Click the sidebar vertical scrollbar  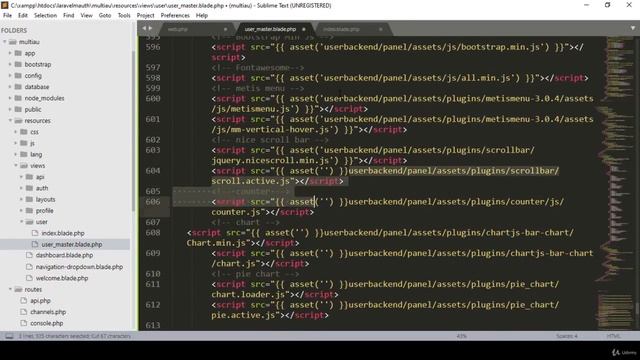tap(133, 131)
